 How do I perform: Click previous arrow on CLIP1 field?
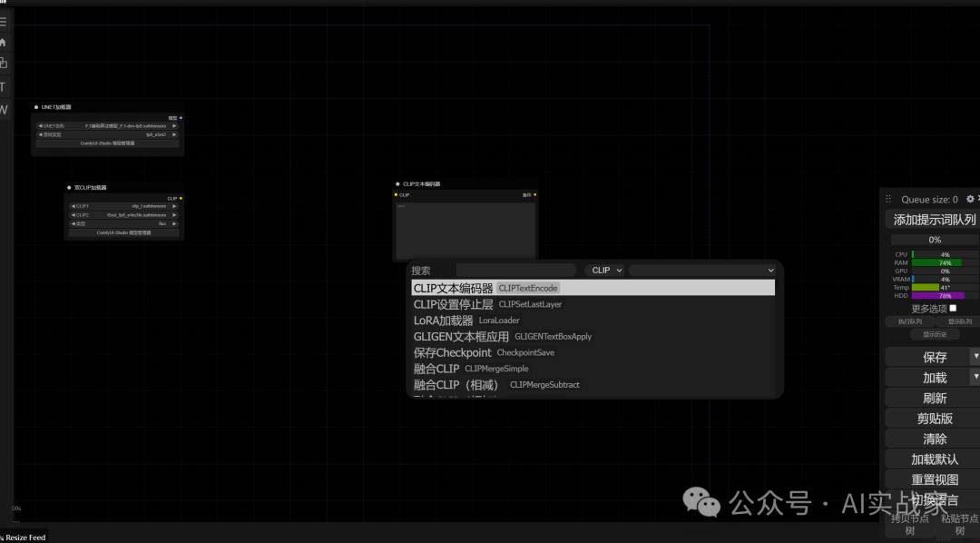(73, 206)
